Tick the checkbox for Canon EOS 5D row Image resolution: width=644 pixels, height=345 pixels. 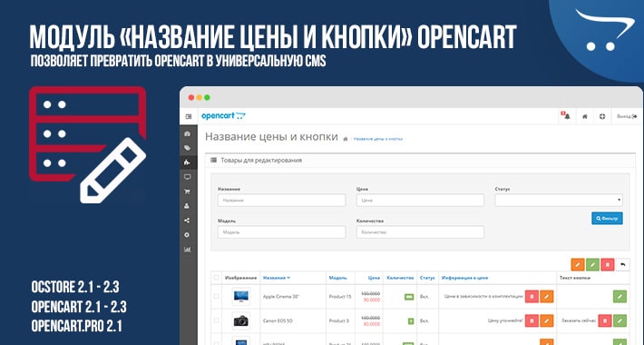(x=216, y=320)
